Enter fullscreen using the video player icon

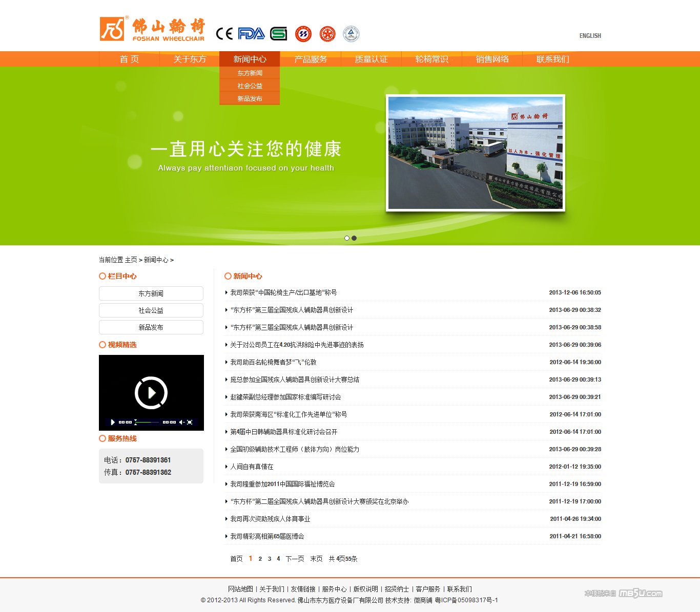coord(190,423)
